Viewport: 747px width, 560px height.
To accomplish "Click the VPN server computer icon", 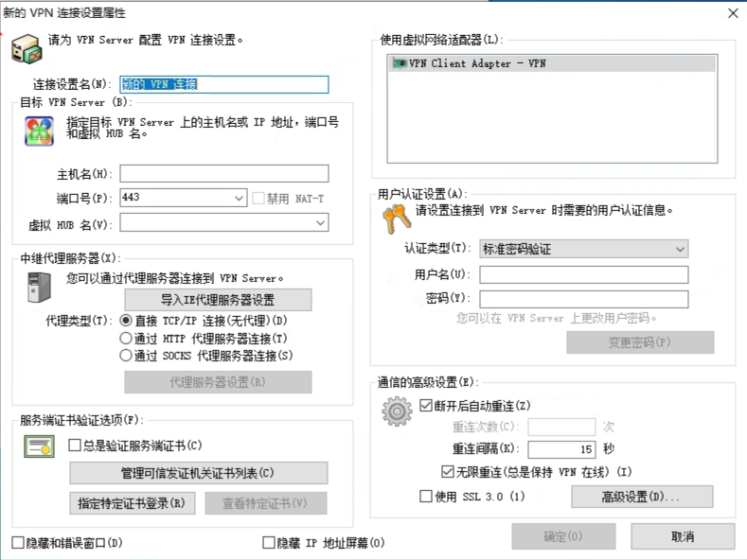I will tap(27, 48).
